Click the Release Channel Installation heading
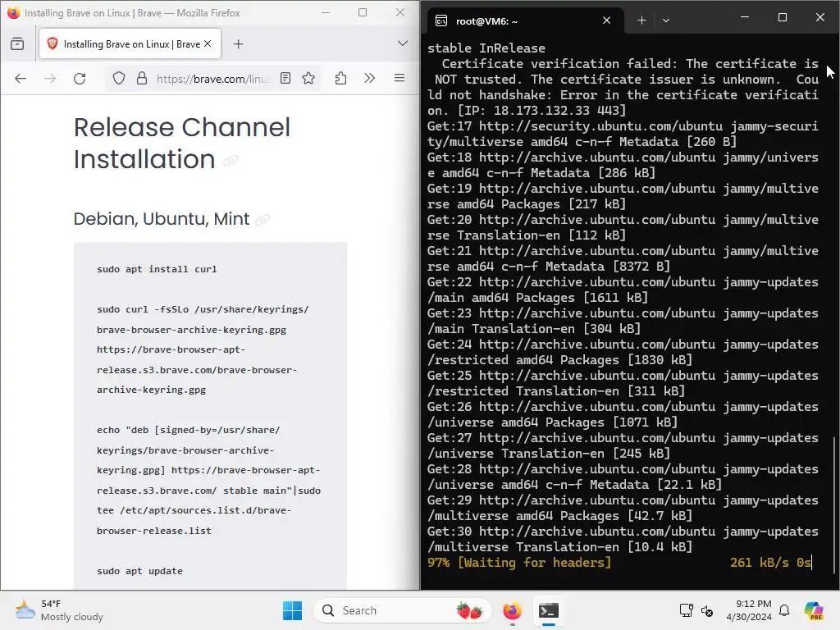840x630 pixels. 181,144
